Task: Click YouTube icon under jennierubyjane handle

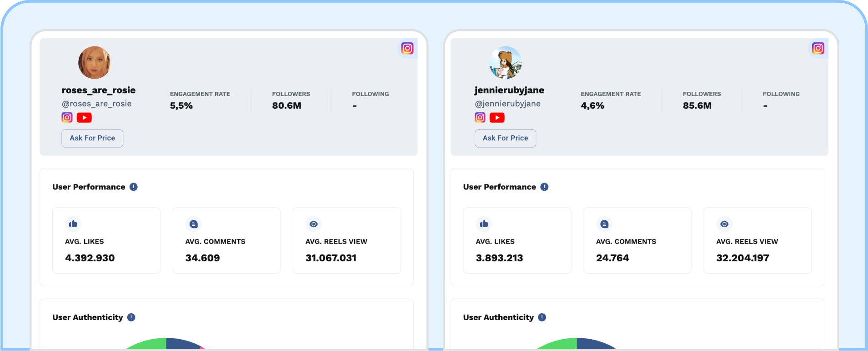Action: pos(497,117)
